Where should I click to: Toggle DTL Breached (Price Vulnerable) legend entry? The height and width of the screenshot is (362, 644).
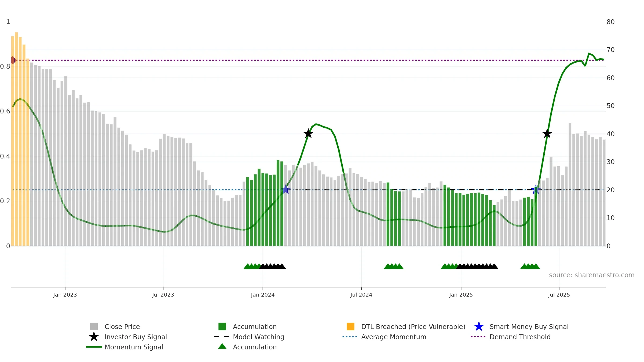click(406, 327)
